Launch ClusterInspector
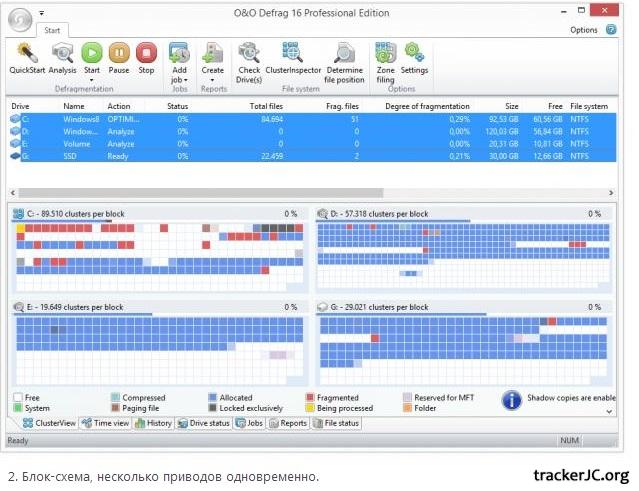Viewport: 639px width, 491px height. coord(292,53)
